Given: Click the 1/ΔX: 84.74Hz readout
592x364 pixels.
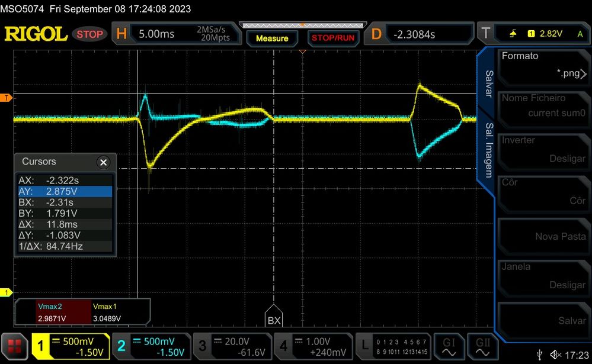Looking at the screenshot, I should (65, 246).
